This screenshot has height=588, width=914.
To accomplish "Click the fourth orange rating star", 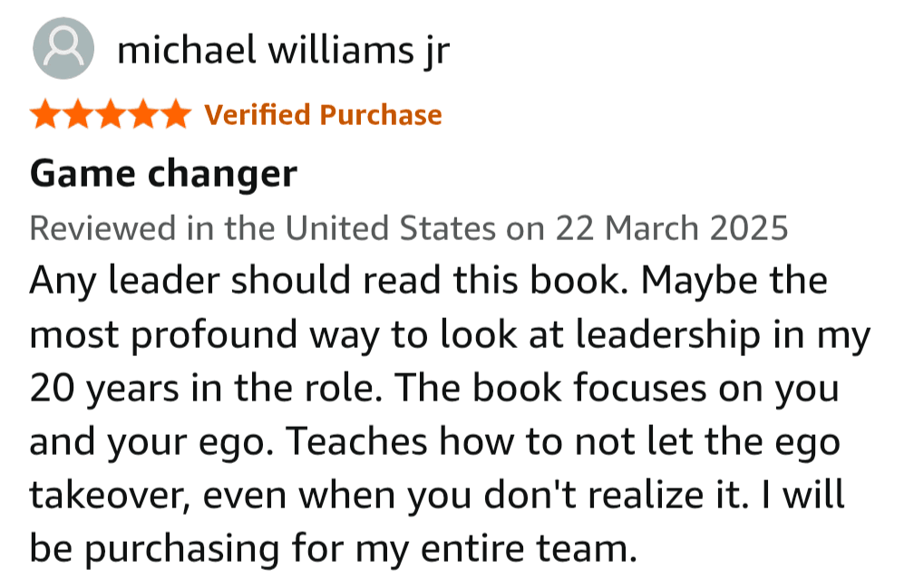I will click(143, 114).
